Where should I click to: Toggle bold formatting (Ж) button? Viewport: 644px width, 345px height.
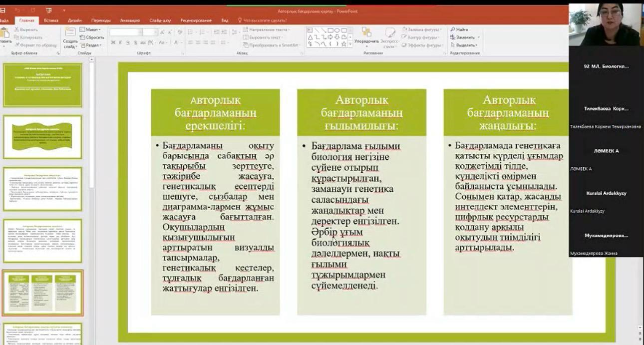coord(113,43)
